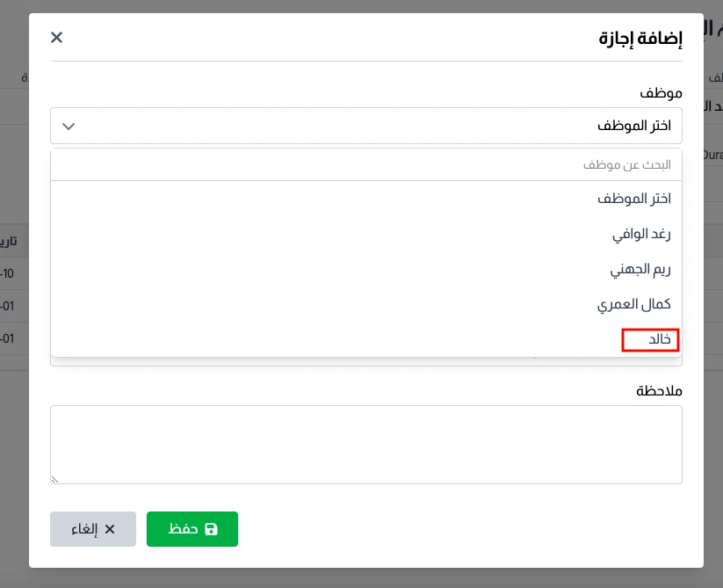Pick ريم الجهني from employee list

pos(640,269)
